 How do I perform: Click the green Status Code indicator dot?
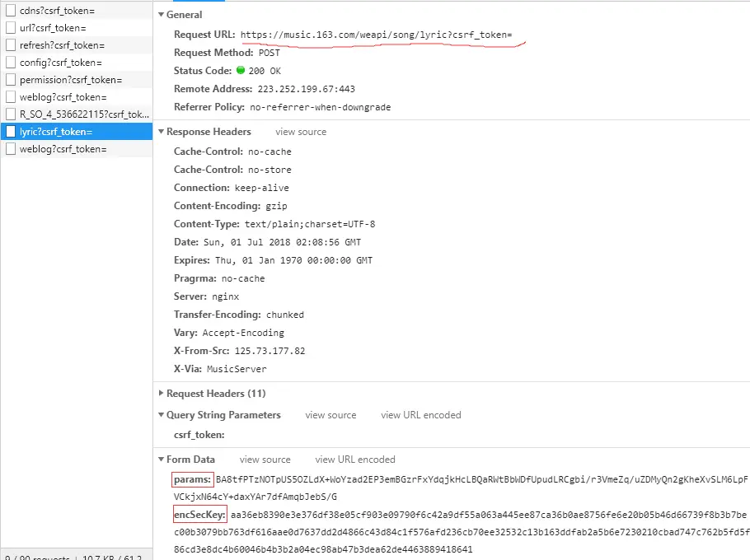coord(241,70)
